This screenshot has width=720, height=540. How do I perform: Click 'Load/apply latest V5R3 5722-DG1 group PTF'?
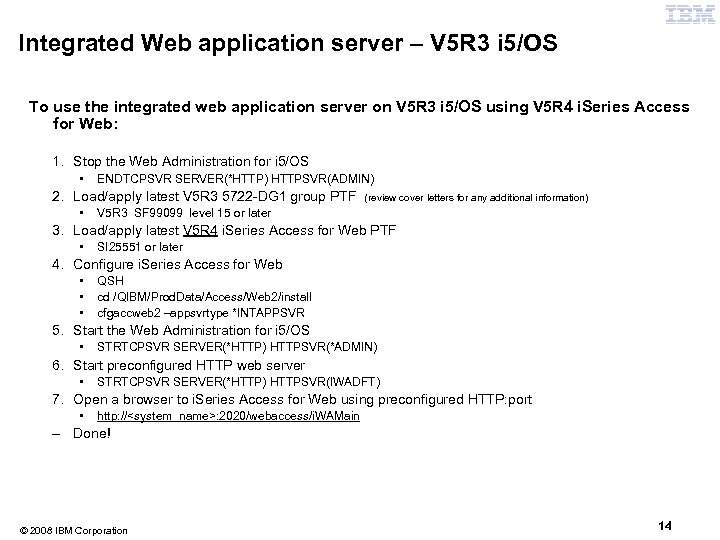click(x=214, y=197)
